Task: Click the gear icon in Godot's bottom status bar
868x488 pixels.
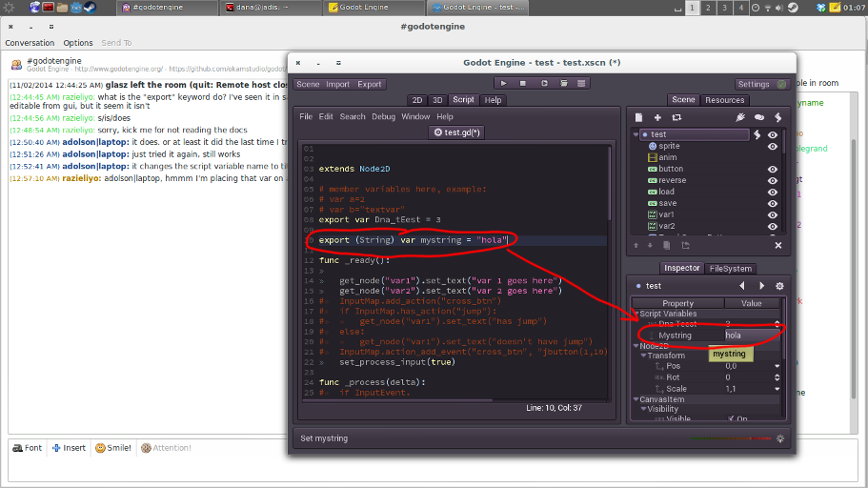Action: (780, 438)
